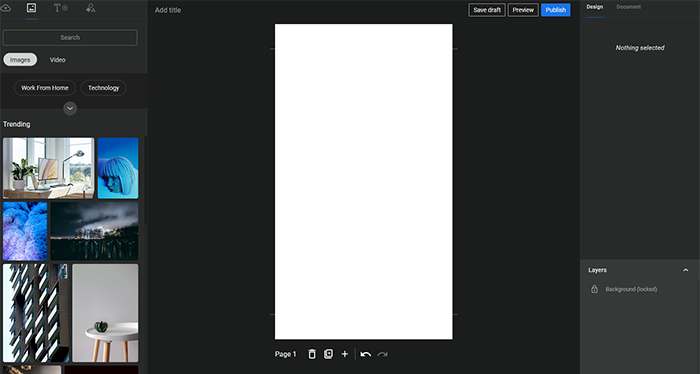
Task: Insert the night city skyline photo
Action: 94,231
